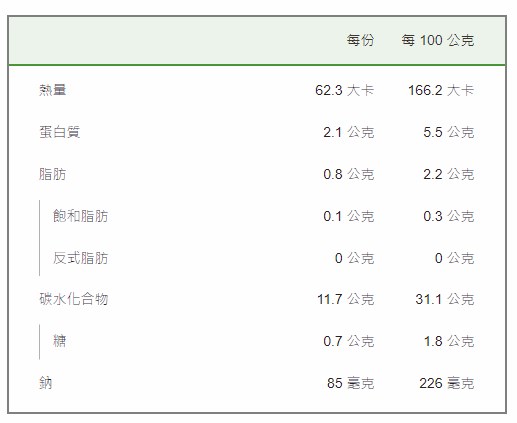Click the 每份 column header

(360, 40)
